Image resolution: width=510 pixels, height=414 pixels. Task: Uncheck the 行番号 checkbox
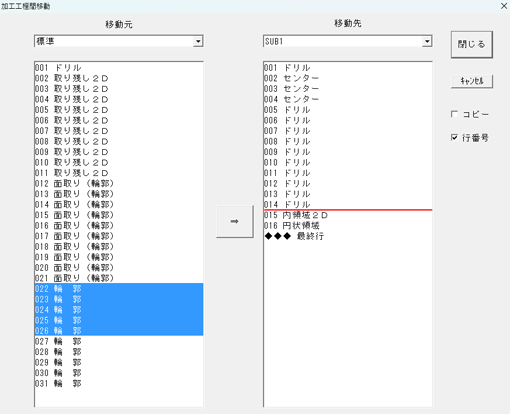454,137
